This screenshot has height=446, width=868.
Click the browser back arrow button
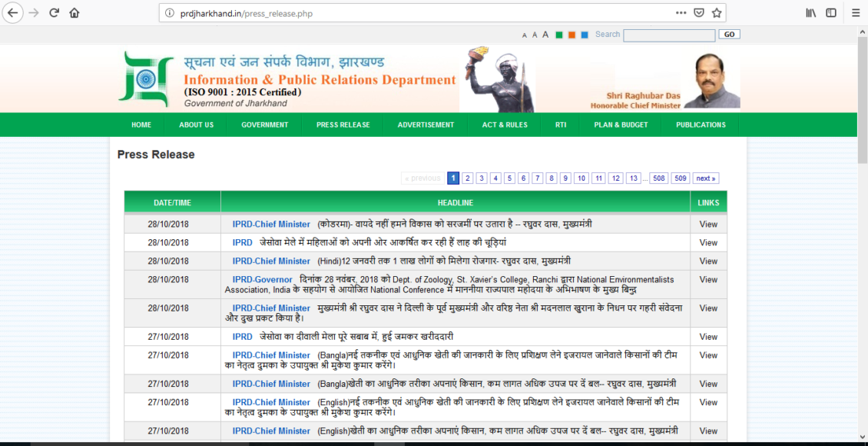(13, 12)
